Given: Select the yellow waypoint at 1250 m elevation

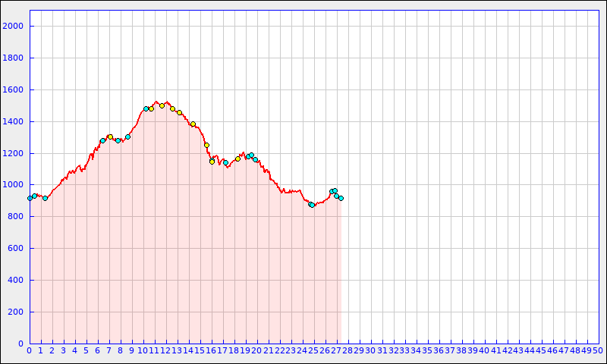Looking at the screenshot, I should point(206,145).
